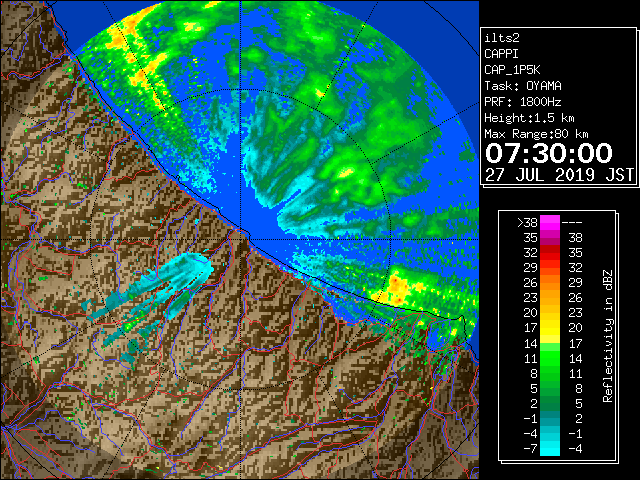Viewport: 640px width, 480px height.
Task: Click the 'CAP_1P5K' text
Action: tap(512, 70)
